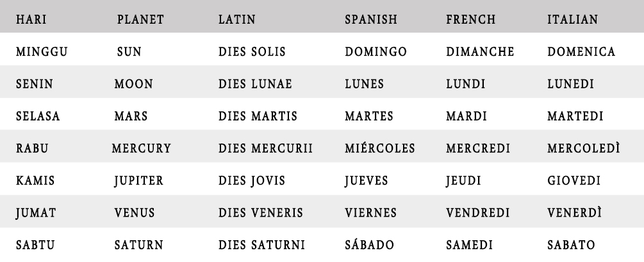
Task: Click the MINGGU cell
Action: [x=42, y=52]
